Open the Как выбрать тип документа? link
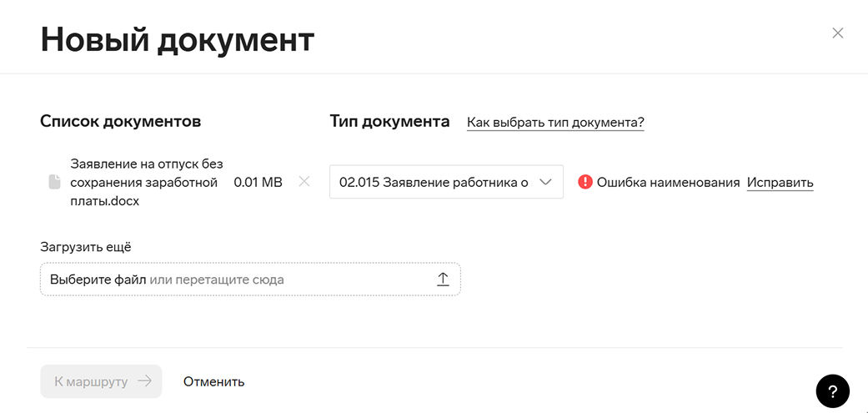868x413 pixels. pyautogui.click(x=556, y=123)
